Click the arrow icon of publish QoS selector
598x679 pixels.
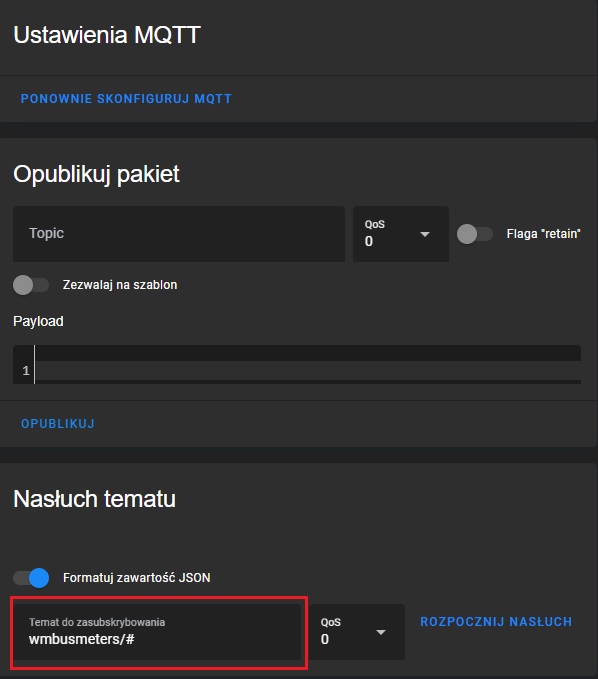[x=425, y=234]
